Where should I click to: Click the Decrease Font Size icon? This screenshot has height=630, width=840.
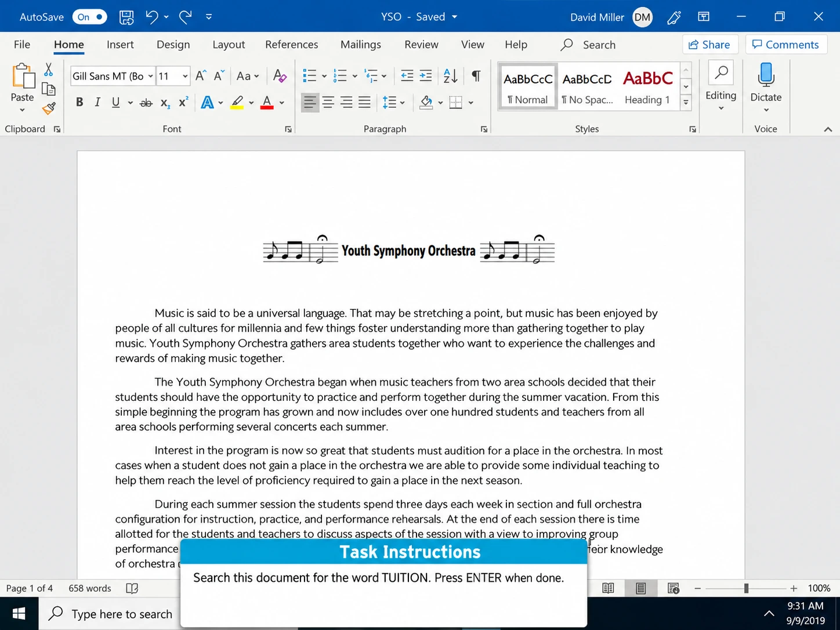coord(219,76)
